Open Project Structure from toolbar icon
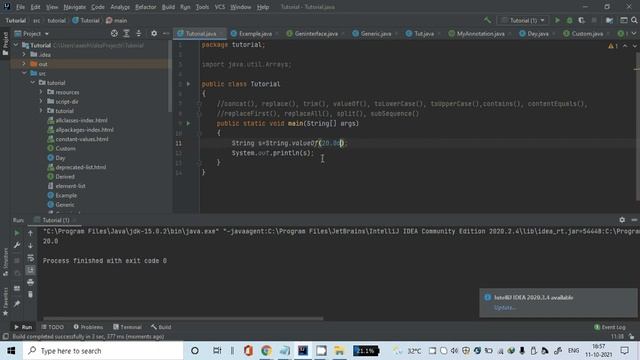Viewport: 640px width, 360px height. click(x=609, y=20)
